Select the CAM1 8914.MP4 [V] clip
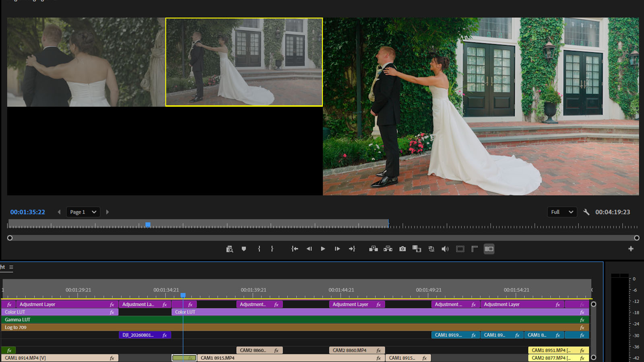The width and height of the screenshot is (644, 362). (x=60, y=358)
